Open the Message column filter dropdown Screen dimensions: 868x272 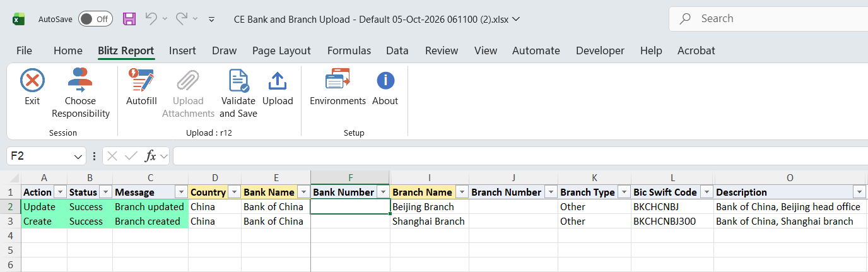(x=182, y=192)
